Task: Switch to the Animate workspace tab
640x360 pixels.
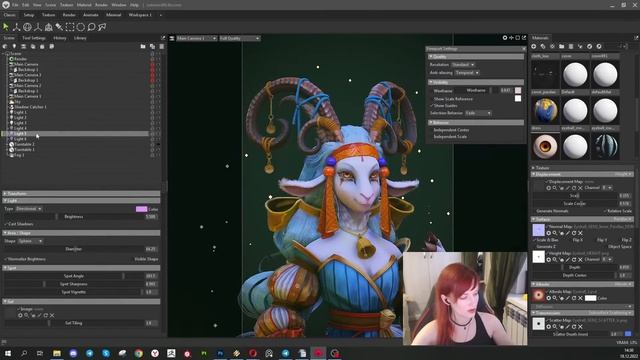Action: (91, 15)
